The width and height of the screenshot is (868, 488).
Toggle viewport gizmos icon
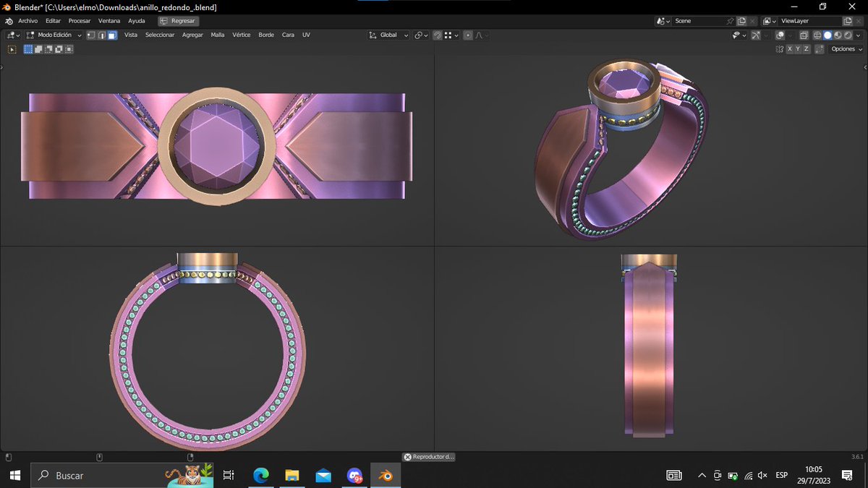[755, 35]
